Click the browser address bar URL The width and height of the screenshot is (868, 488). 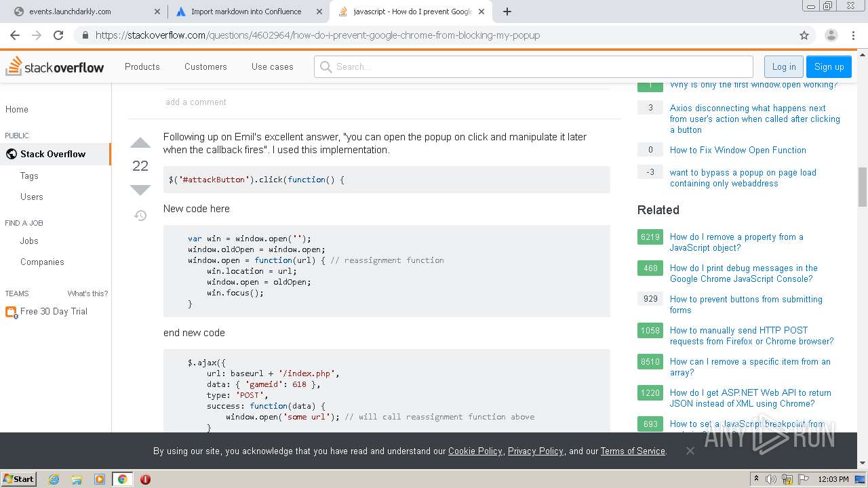317,35
